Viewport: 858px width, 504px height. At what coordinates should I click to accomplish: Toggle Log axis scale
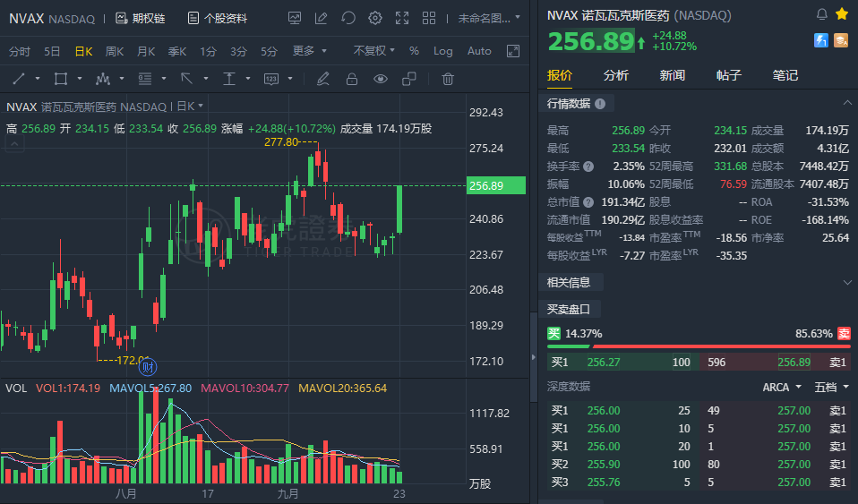(442, 51)
